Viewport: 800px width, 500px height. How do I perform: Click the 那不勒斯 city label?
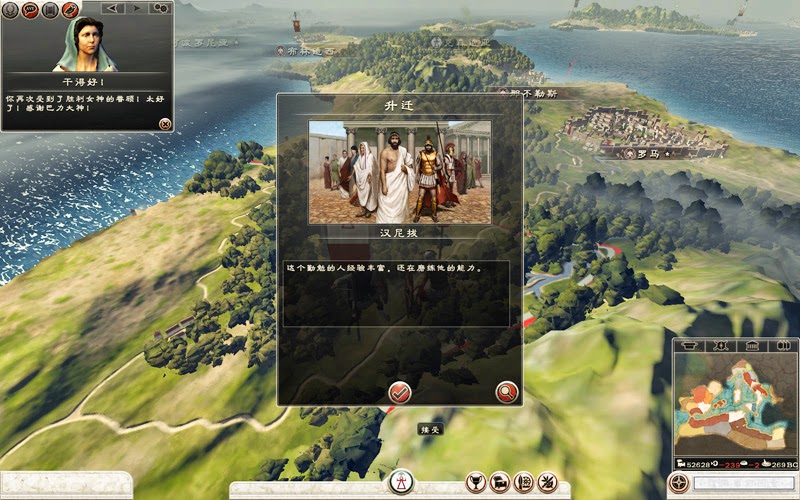[534, 93]
